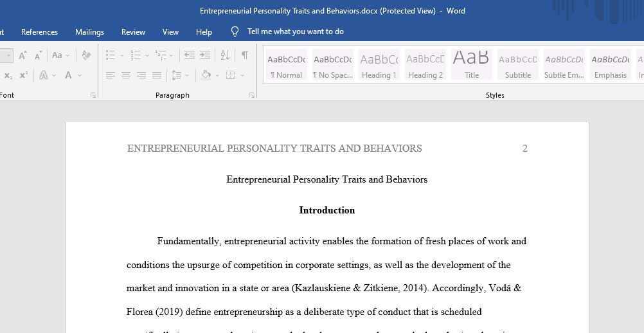This screenshot has width=644, height=333.
Task: Click the Numbering list icon
Action: click(x=136, y=55)
